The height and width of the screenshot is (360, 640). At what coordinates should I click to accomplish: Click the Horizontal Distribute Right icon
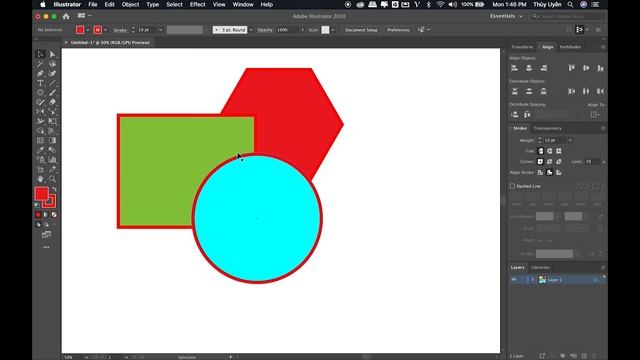click(x=600, y=91)
